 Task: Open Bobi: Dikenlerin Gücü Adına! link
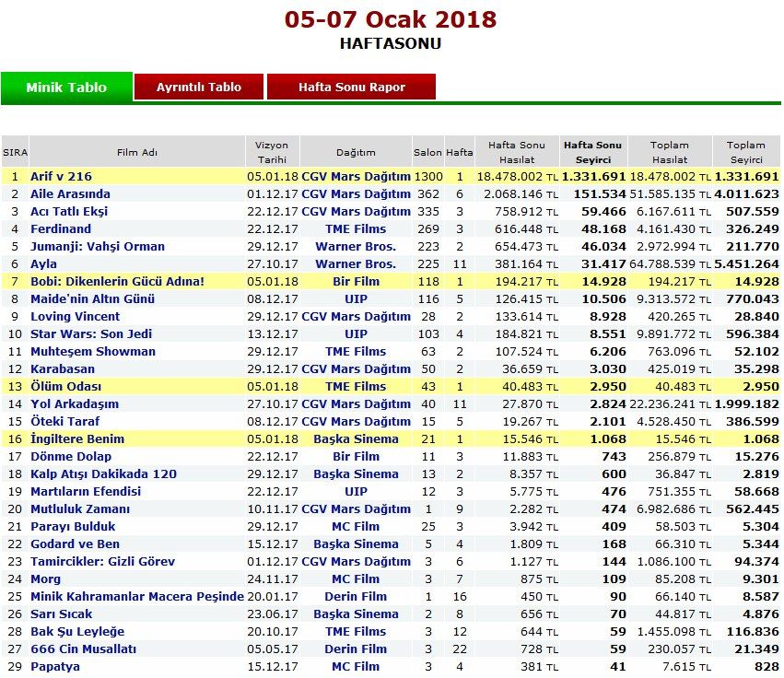(117, 281)
